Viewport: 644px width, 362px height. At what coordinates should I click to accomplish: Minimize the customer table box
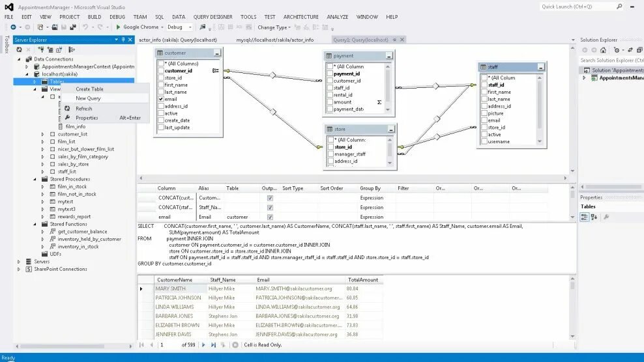point(217,53)
